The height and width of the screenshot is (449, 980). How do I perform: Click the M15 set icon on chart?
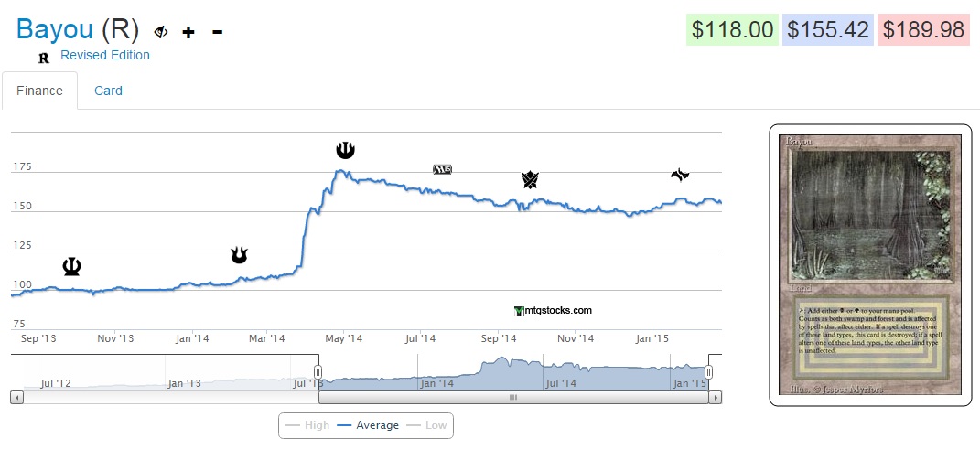443,169
